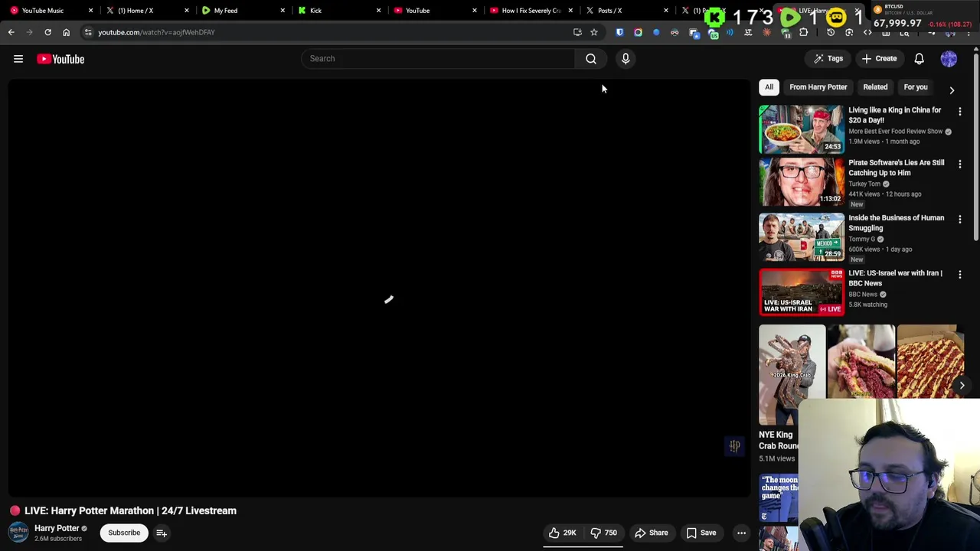Open more actions three-dot menu under video

coord(741,533)
